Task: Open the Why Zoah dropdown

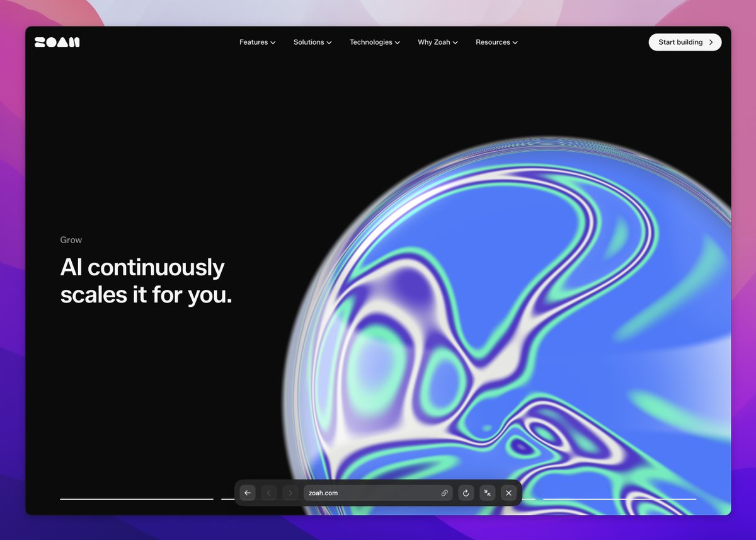Action: 438,42
